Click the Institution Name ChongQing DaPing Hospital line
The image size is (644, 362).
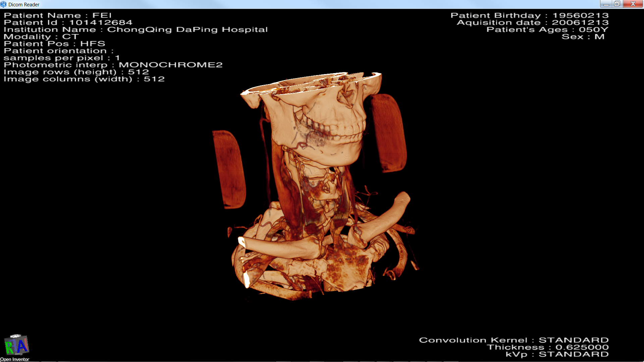coord(136,29)
